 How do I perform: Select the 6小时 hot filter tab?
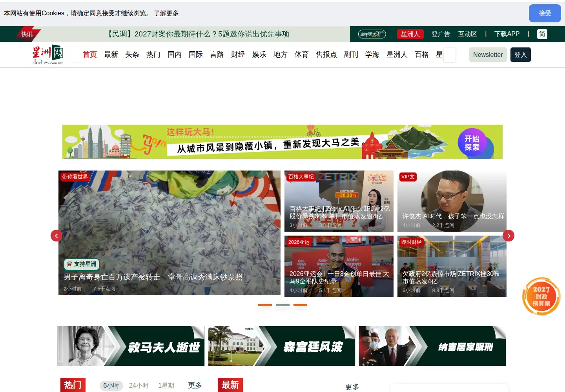click(111, 386)
